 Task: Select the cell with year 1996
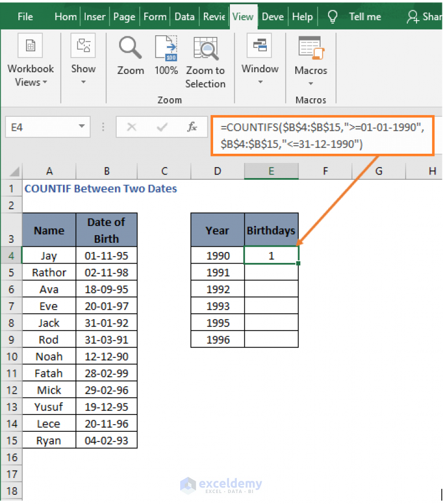coord(218,339)
